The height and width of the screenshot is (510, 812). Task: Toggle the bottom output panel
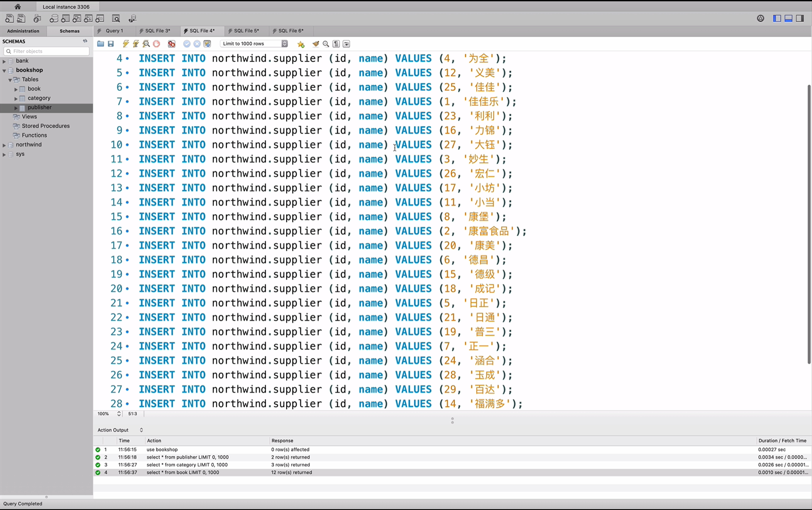789,18
